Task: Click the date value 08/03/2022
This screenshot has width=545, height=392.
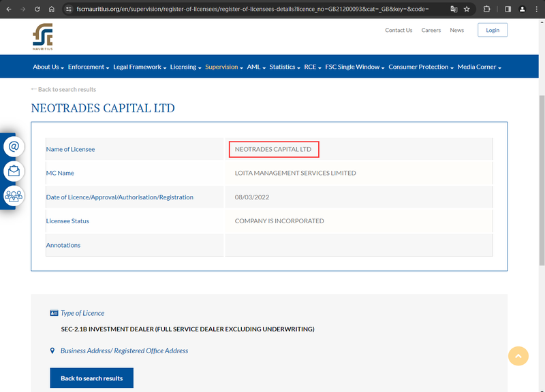Action: 252,197
